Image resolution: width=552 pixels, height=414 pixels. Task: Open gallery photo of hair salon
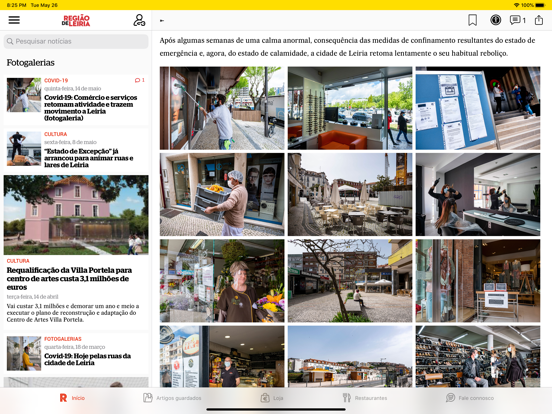point(478,194)
